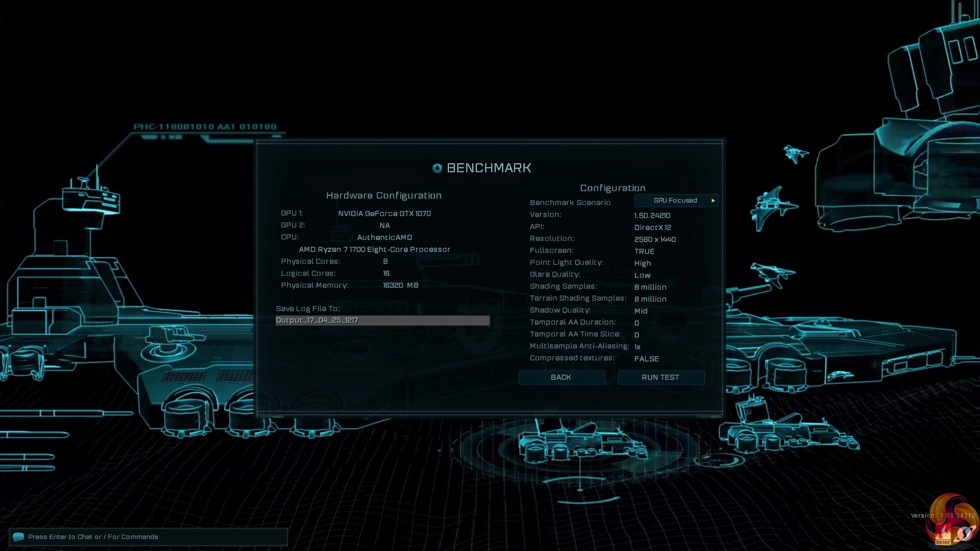980x551 pixels.
Task: Click the Fullscreen TRUE value
Action: pyautogui.click(x=644, y=251)
